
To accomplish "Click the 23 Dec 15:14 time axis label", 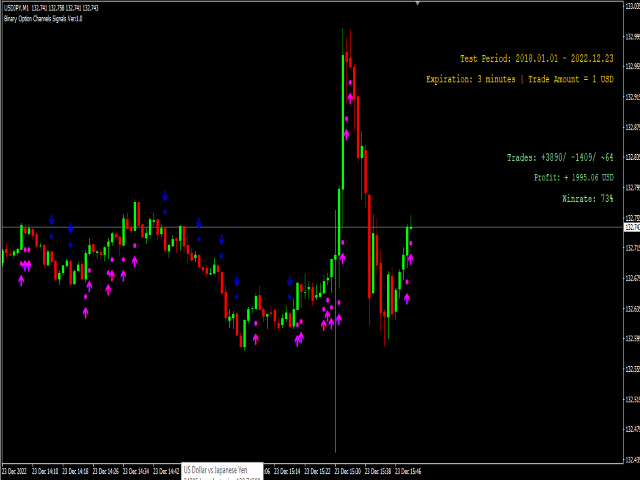I will [x=287, y=471].
